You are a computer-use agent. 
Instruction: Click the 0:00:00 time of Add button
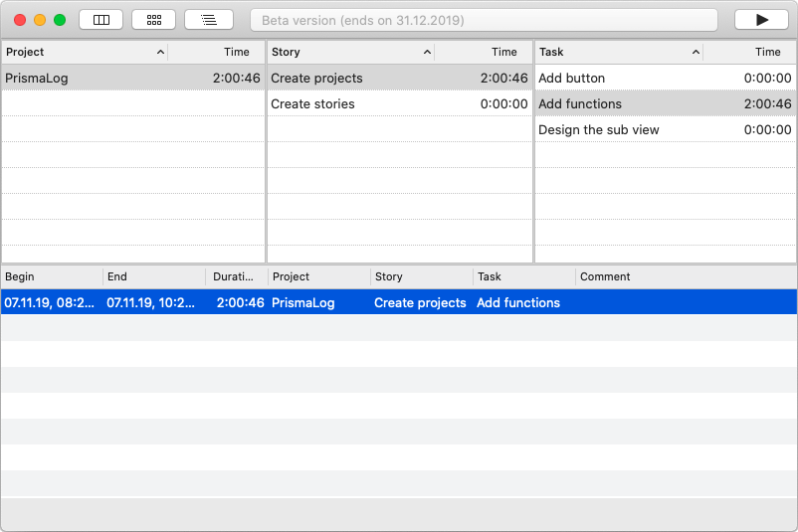coord(767,78)
